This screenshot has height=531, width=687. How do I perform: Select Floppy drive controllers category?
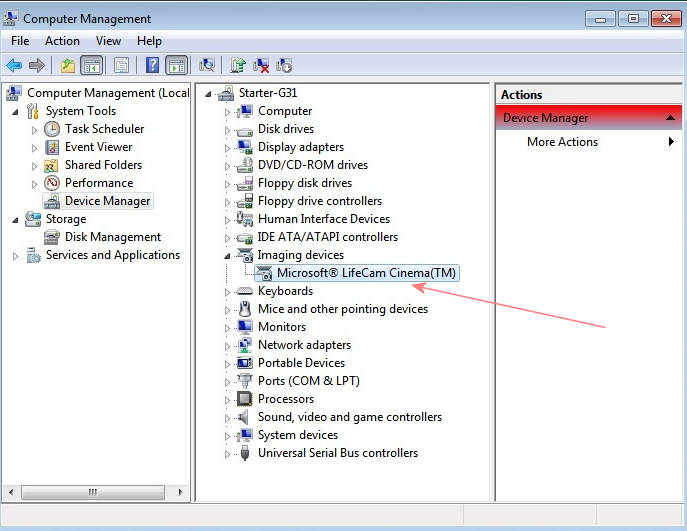[x=319, y=201]
